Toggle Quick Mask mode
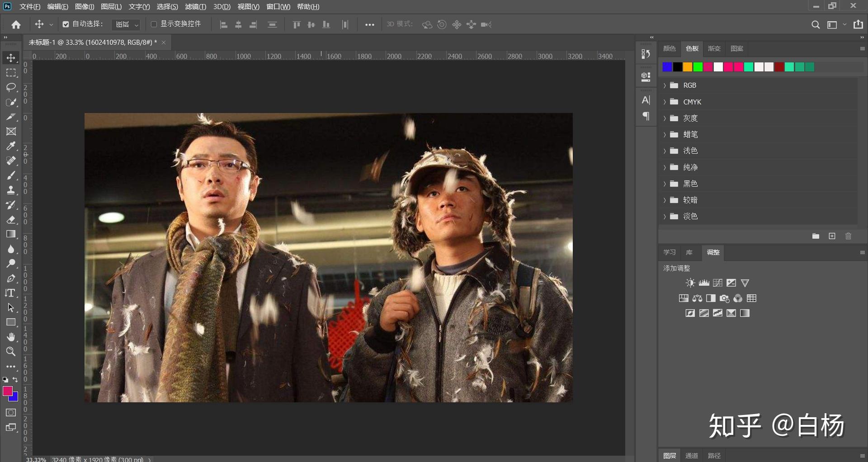 point(11,413)
